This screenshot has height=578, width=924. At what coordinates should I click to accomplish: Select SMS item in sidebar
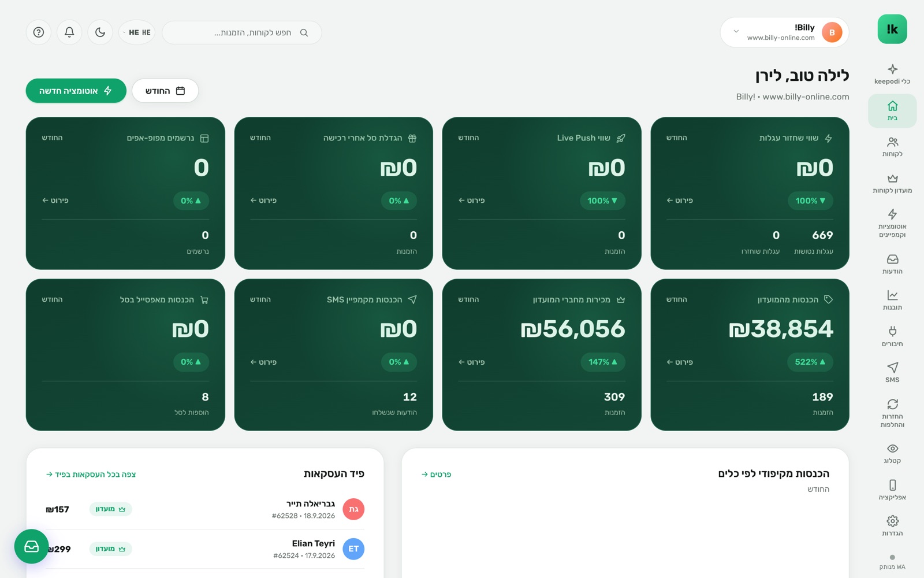point(892,372)
